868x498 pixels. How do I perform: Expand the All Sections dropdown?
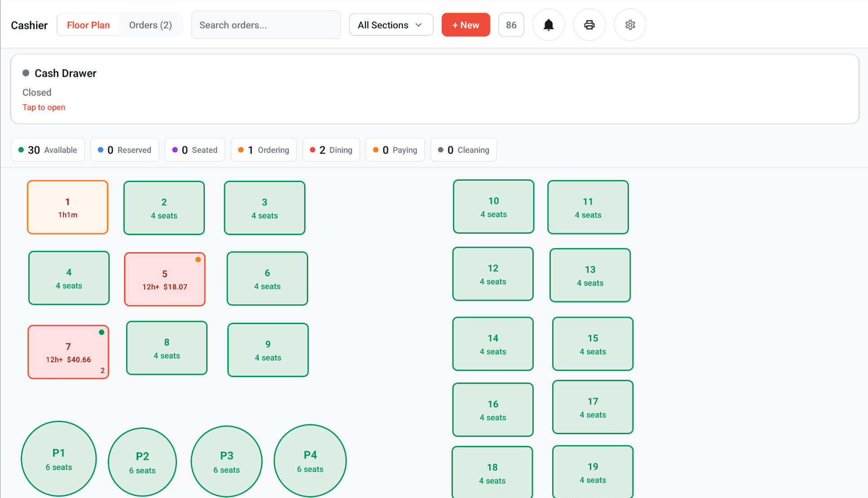pos(391,25)
